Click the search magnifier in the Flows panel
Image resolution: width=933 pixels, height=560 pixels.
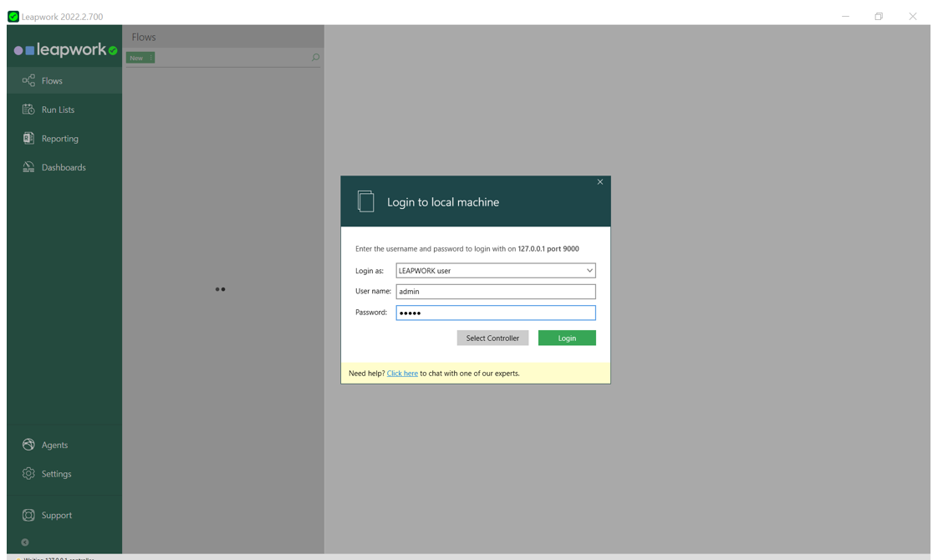point(315,58)
